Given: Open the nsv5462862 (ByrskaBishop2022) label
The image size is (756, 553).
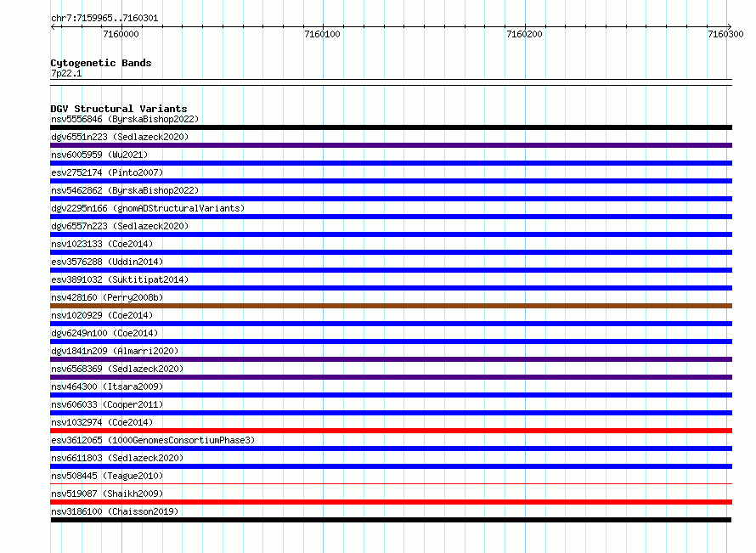Looking at the screenshot, I should [x=125, y=190].
